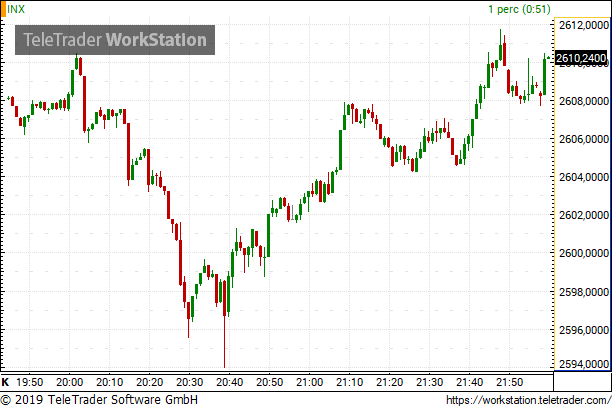Click the 2600,0000 price axis label
The height and width of the screenshot is (409, 612).
click(584, 253)
